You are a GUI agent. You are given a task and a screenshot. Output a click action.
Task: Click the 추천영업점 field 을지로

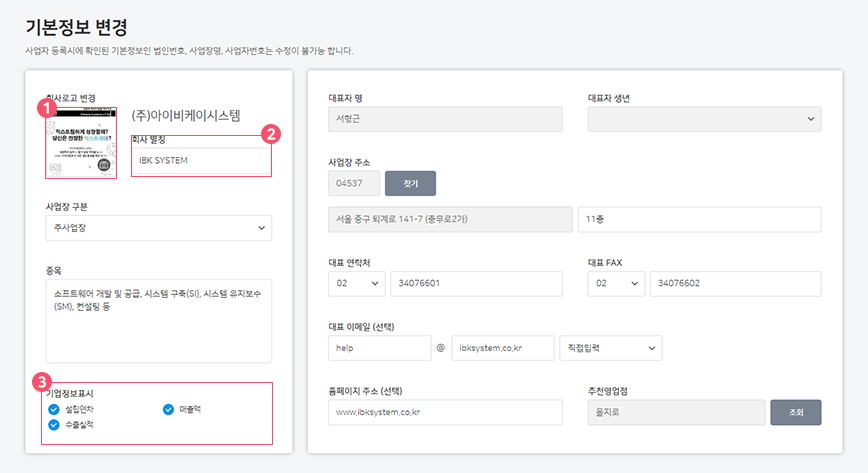[676, 412]
